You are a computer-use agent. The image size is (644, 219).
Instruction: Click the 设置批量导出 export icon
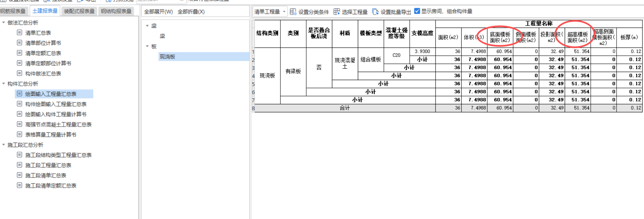[x=375, y=12]
